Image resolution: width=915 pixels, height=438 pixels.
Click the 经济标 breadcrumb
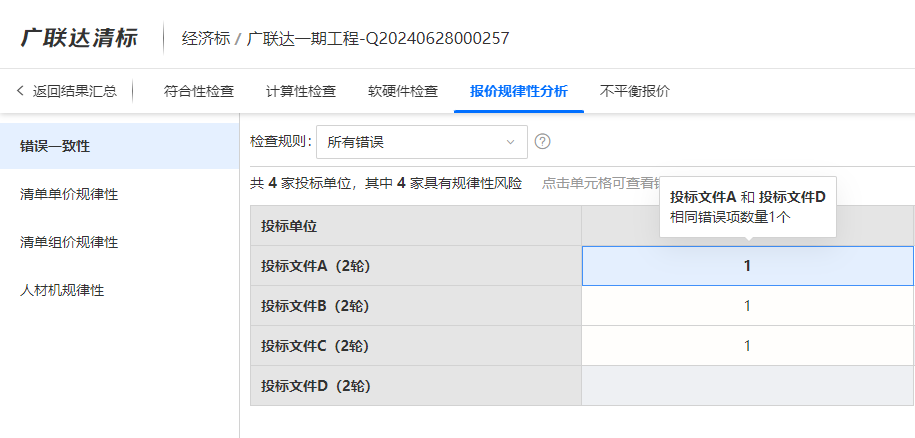(x=206, y=39)
